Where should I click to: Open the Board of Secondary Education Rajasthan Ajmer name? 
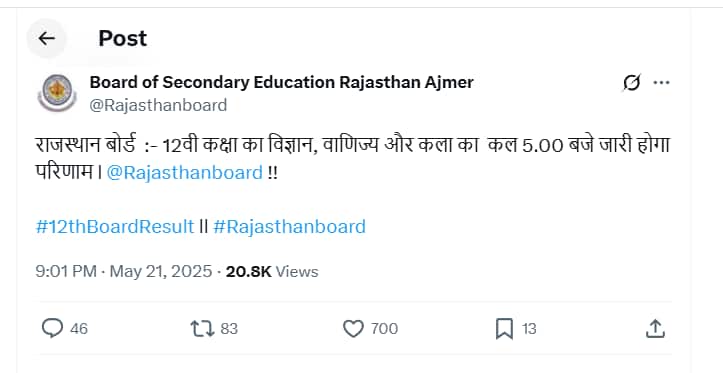point(281,82)
